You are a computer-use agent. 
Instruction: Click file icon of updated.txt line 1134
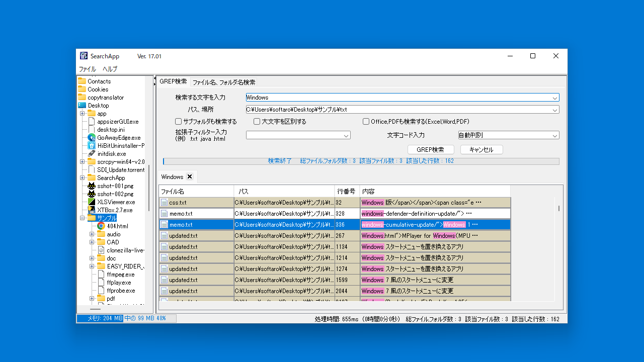point(164,246)
